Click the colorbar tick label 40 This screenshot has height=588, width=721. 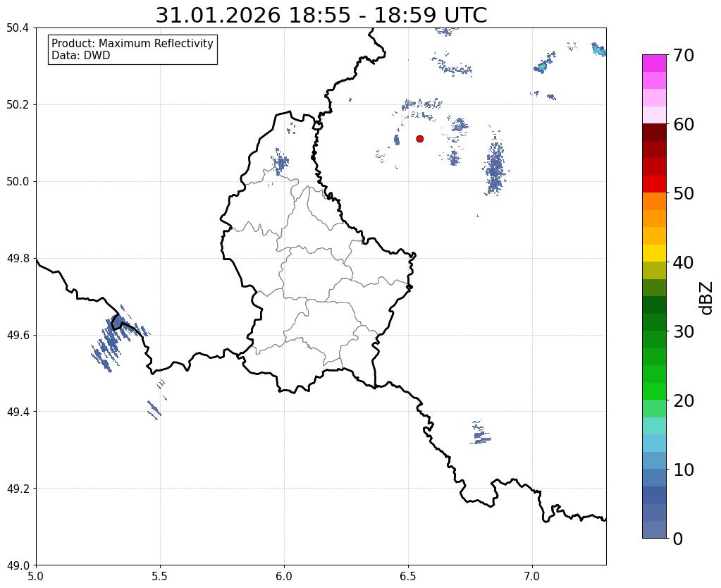pyautogui.click(x=684, y=262)
